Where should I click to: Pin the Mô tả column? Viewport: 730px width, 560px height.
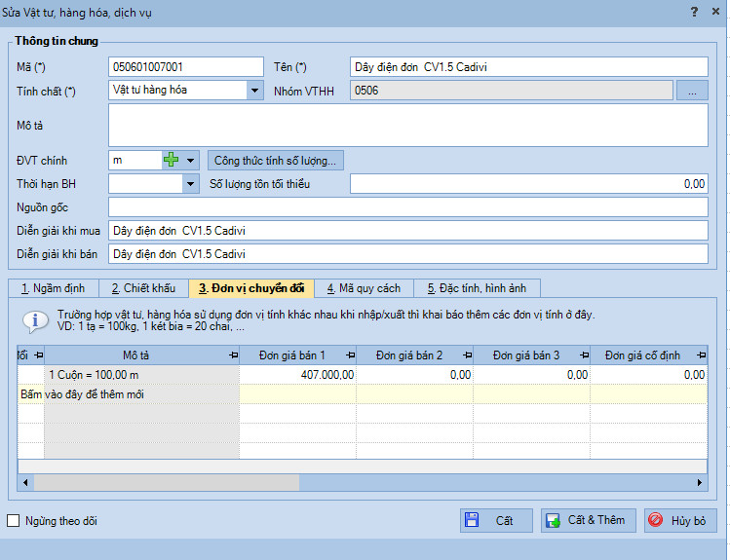234,355
